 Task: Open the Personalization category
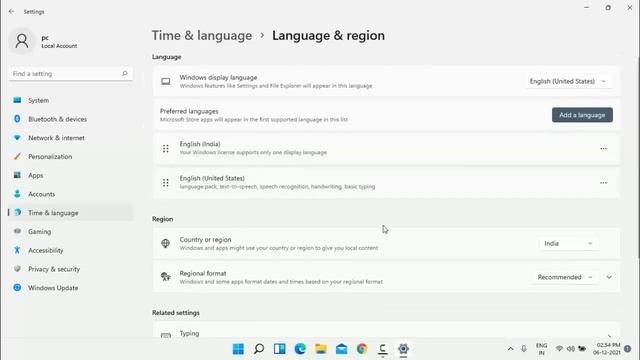pos(70,156)
